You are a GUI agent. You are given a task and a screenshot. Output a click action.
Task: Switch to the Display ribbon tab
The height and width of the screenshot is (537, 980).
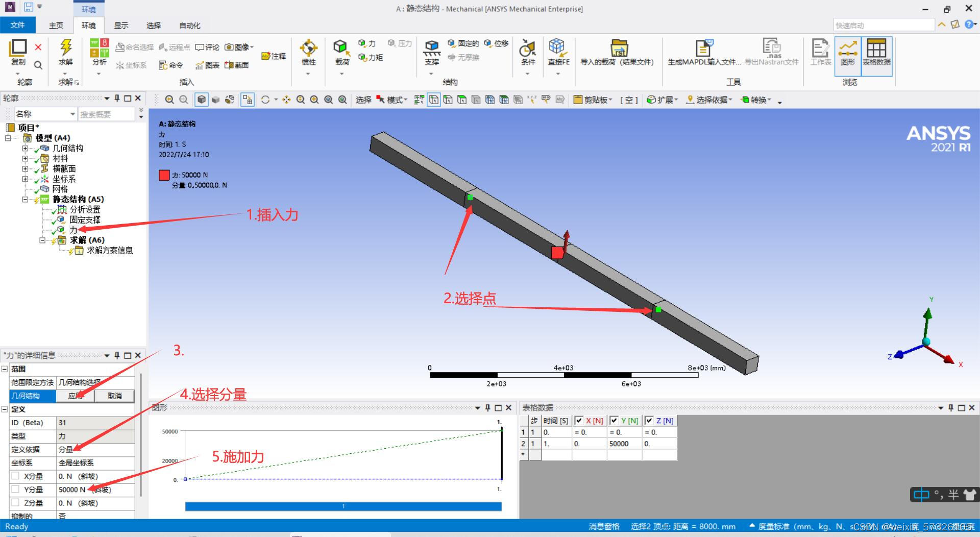(121, 26)
